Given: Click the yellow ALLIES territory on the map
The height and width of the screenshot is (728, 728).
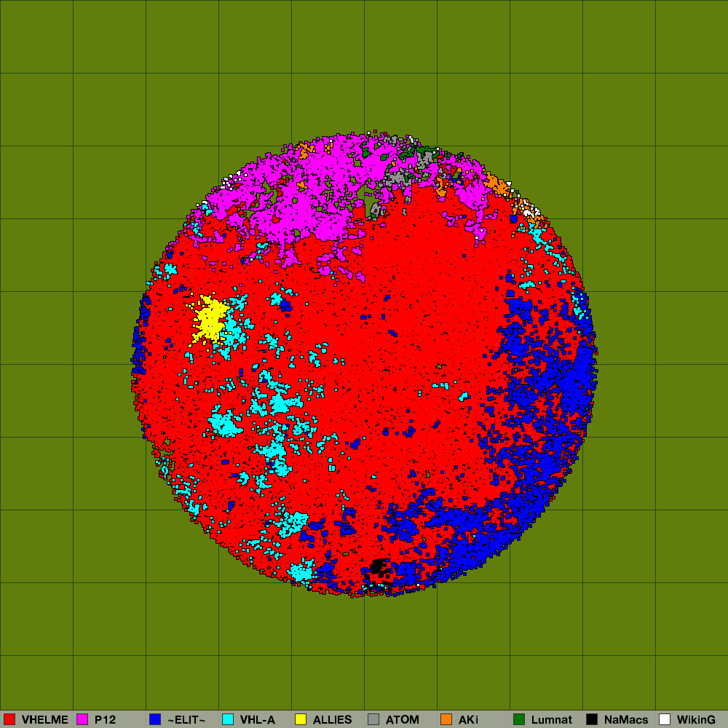Looking at the screenshot, I should click(210, 320).
